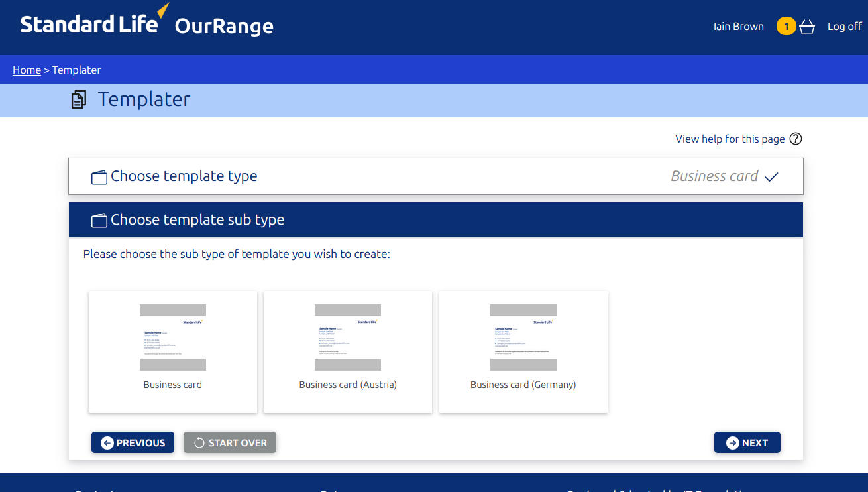The height and width of the screenshot is (492, 868).
Task: Click the Log off link
Action: [x=844, y=27]
